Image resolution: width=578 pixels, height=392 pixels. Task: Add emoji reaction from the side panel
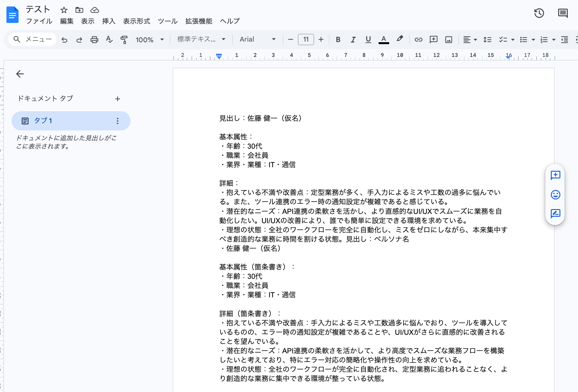[555, 194]
